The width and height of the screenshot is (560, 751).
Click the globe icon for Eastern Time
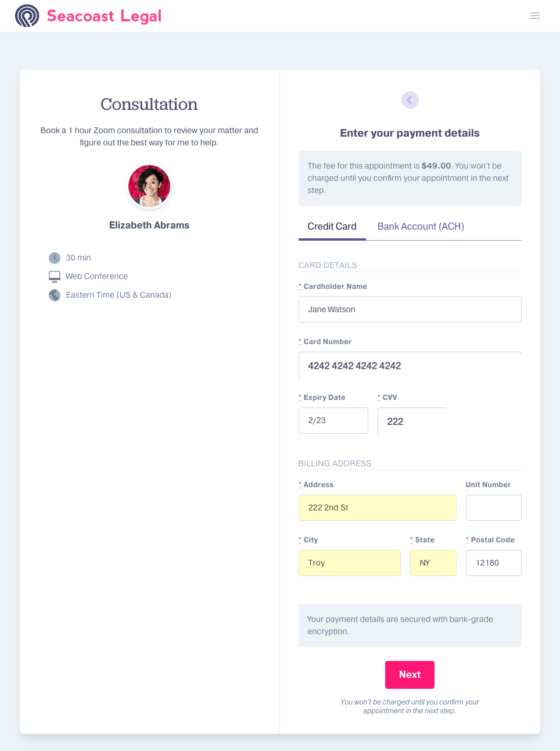click(54, 295)
